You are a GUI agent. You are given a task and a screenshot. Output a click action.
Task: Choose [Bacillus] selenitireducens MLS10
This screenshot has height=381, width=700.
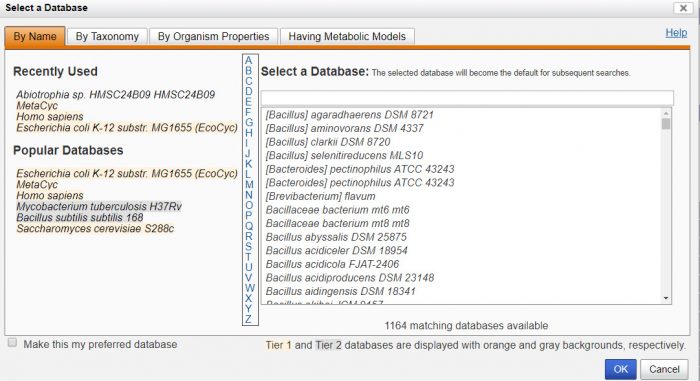pyautogui.click(x=344, y=155)
